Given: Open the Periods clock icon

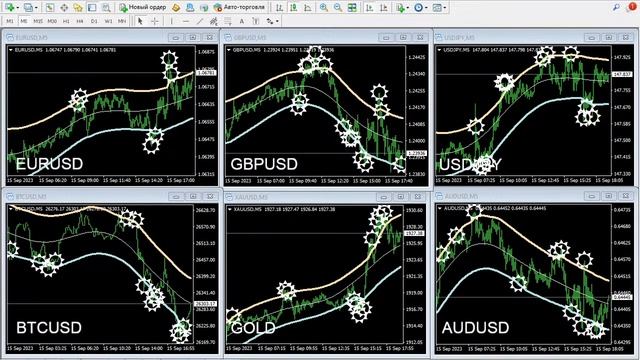Looking at the screenshot, I should [x=418, y=7].
